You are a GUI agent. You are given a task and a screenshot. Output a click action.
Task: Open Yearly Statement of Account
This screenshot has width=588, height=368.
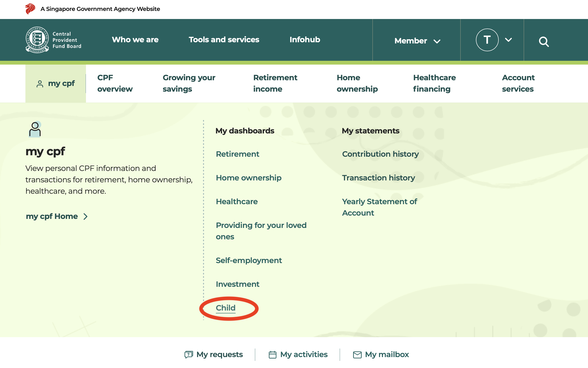point(379,207)
